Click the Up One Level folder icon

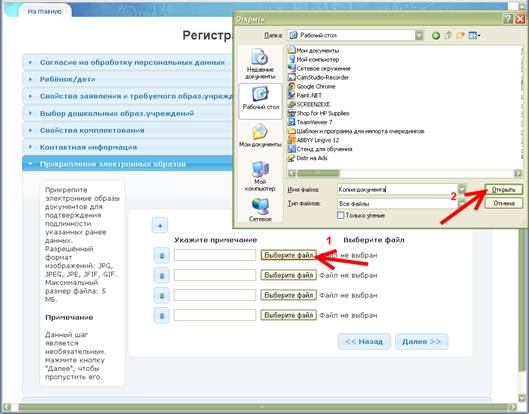(448, 35)
